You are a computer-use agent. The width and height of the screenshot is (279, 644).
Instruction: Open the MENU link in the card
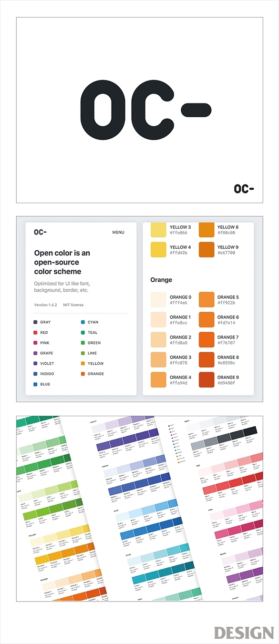[118, 233]
